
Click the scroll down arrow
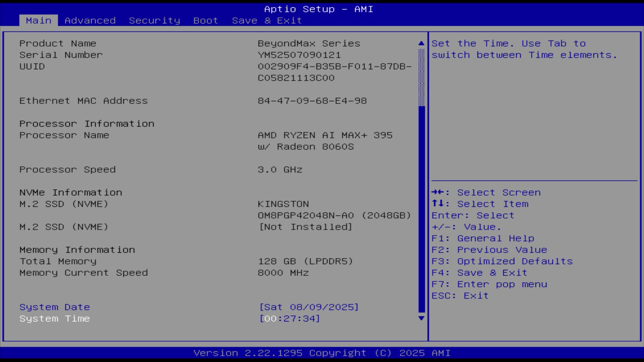pyautogui.click(x=421, y=318)
